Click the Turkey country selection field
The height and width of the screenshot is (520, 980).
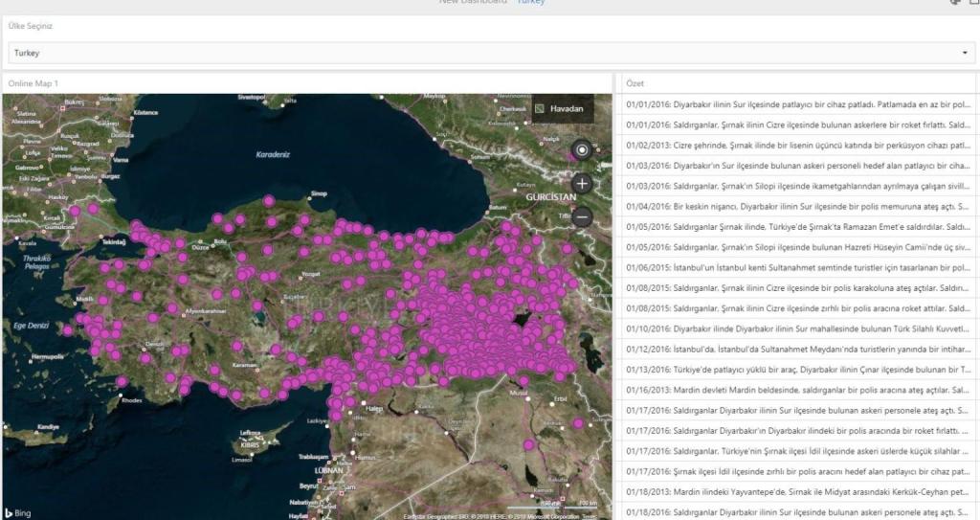pyautogui.click(x=479, y=54)
